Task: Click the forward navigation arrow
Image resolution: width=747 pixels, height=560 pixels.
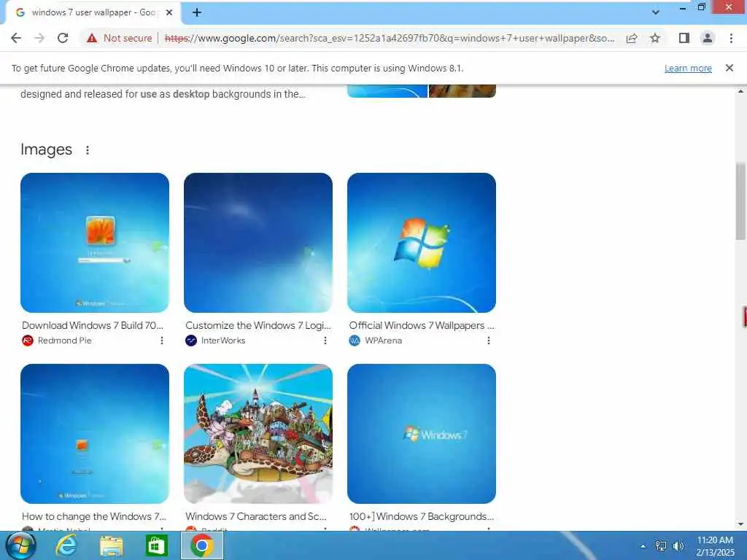Action: (39, 38)
